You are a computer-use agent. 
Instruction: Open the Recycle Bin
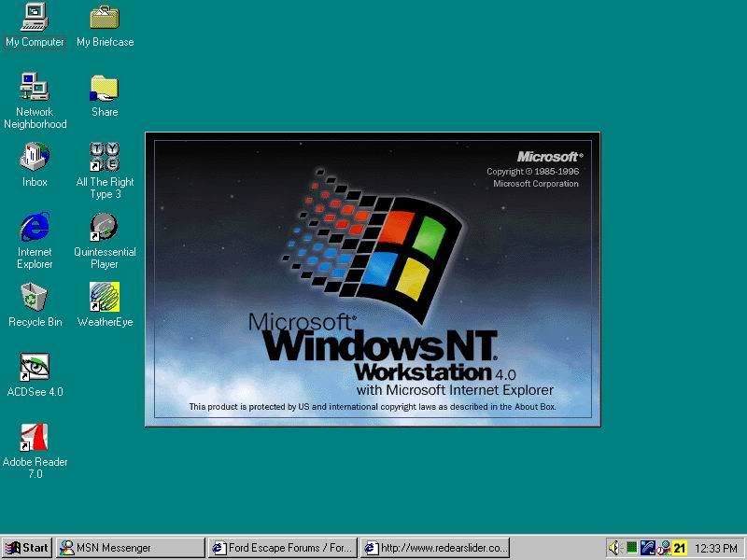click(35, 297)
